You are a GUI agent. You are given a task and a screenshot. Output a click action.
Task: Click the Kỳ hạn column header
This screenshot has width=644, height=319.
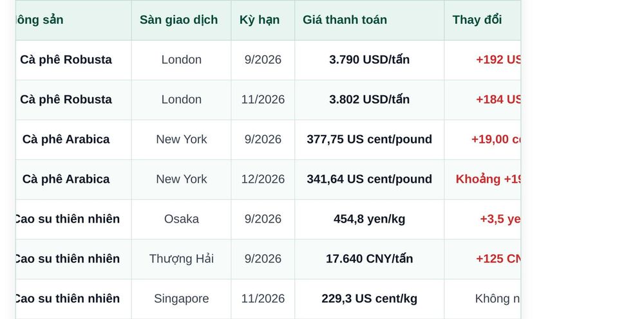260,20
